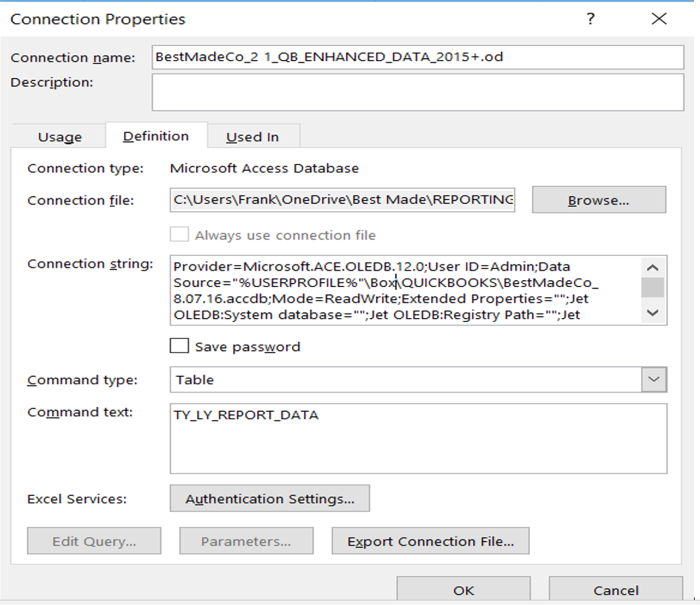Click the Connection file path field
Screen dimensions: 700x605
(x=343, y=200)
